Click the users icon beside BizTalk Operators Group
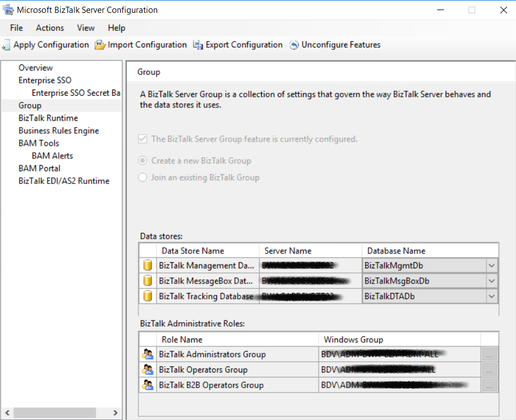516x420 pixels. 148,370
